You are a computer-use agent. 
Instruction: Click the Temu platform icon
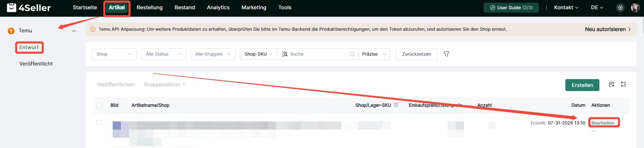11,31
